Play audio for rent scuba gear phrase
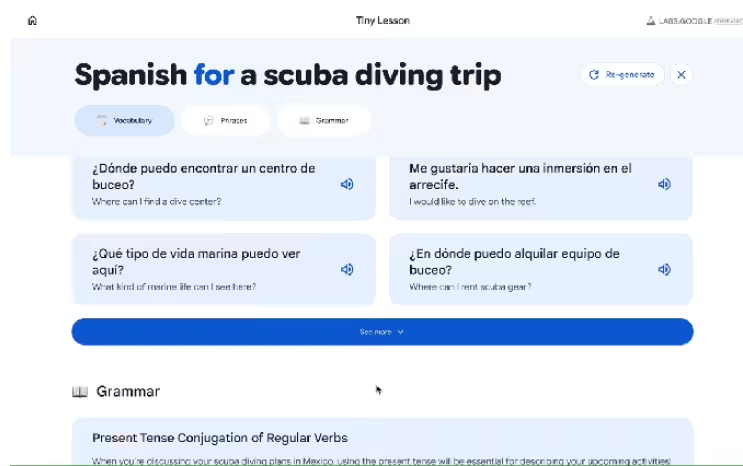Screen dimensions: 743x466 click(x=664, y=269)
